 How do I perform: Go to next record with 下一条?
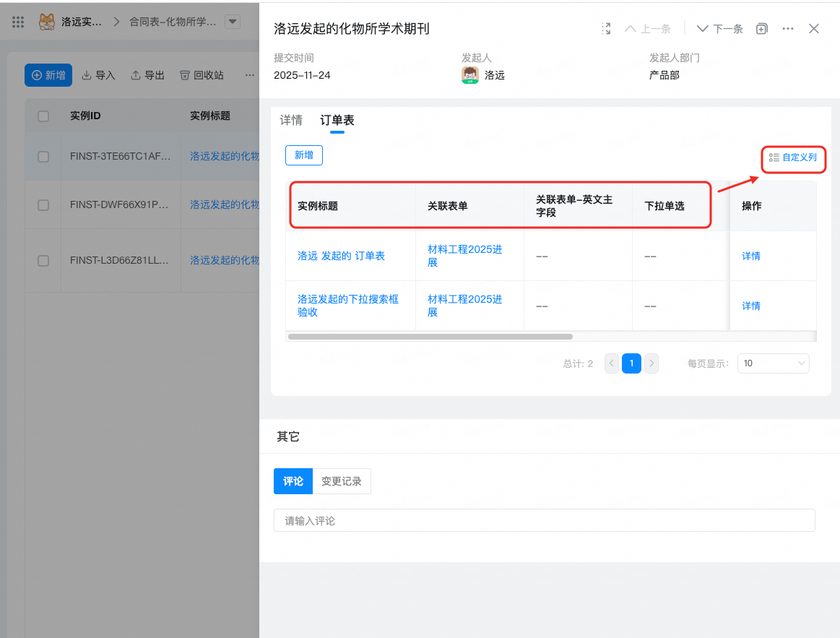tap(719, 29)
